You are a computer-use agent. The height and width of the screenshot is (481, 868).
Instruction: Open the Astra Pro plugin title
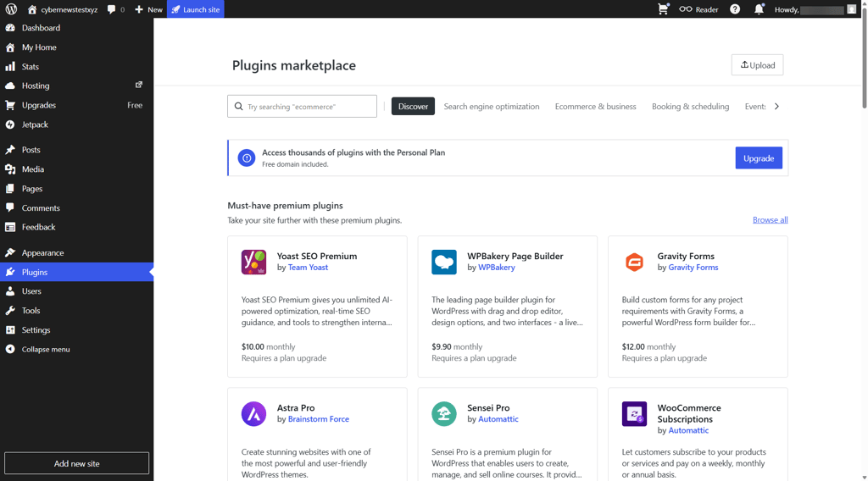point(296,408)
